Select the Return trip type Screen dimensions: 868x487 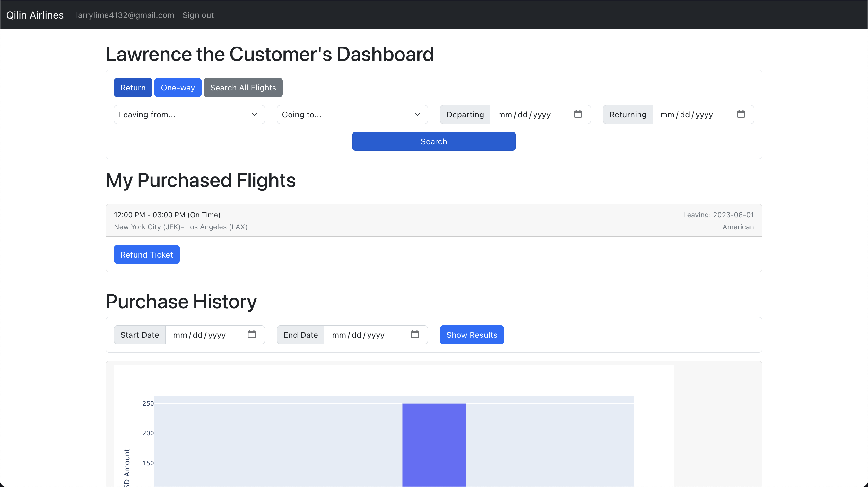pyautogui.click(x=133, y=88)
